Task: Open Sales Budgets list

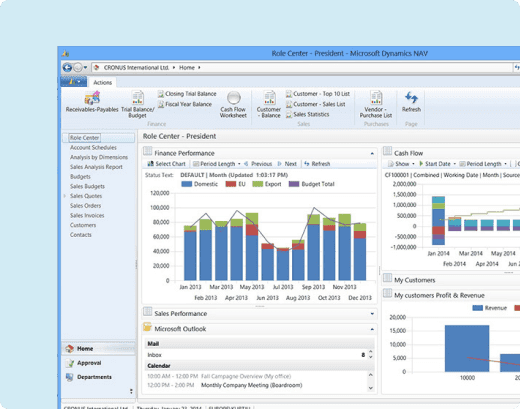Action: point(87,186)
